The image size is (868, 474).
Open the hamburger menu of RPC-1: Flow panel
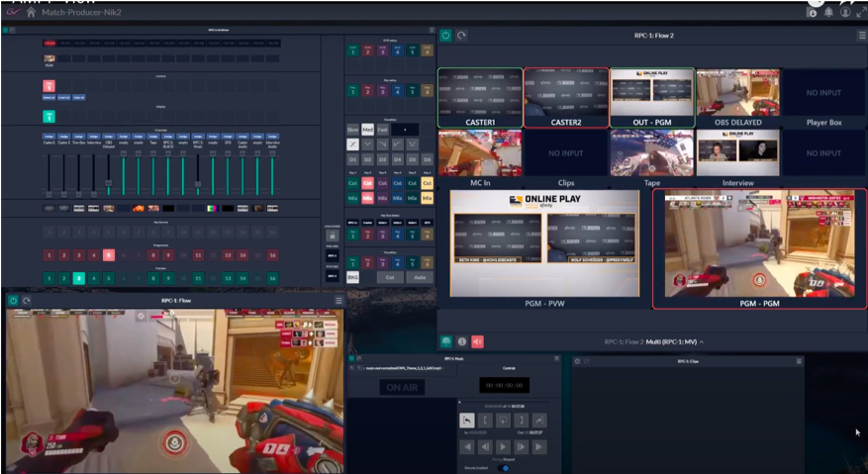click(338, 301)
